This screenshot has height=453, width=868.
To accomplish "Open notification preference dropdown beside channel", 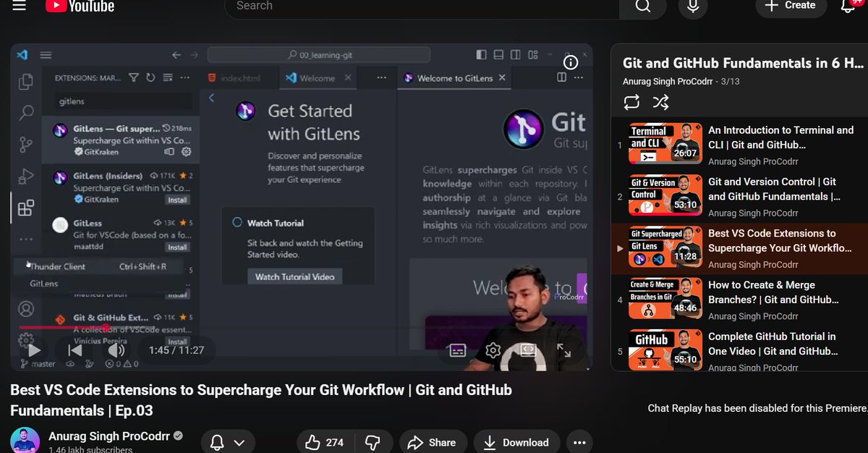I will pos(228,442).
